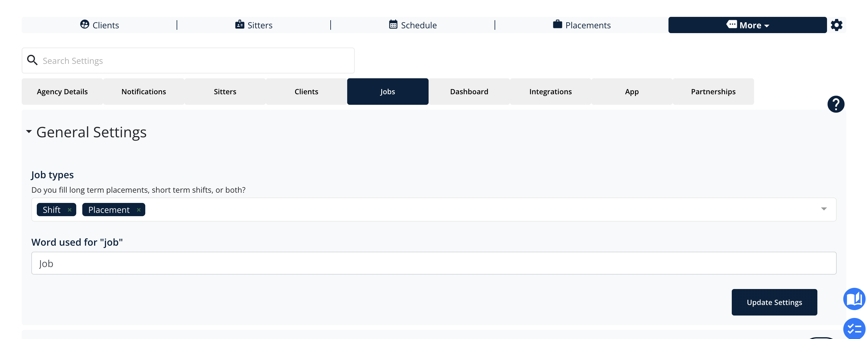Switch to the App tab
868x339 pixels.
(x=632, y=92)
